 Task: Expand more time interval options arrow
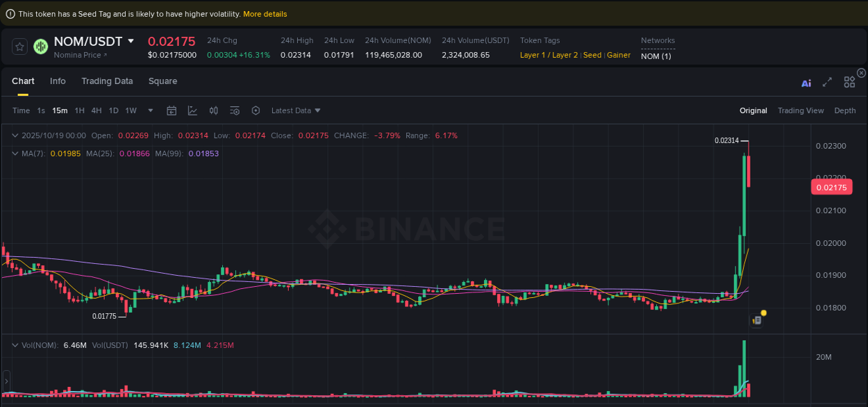pos(151,110)
